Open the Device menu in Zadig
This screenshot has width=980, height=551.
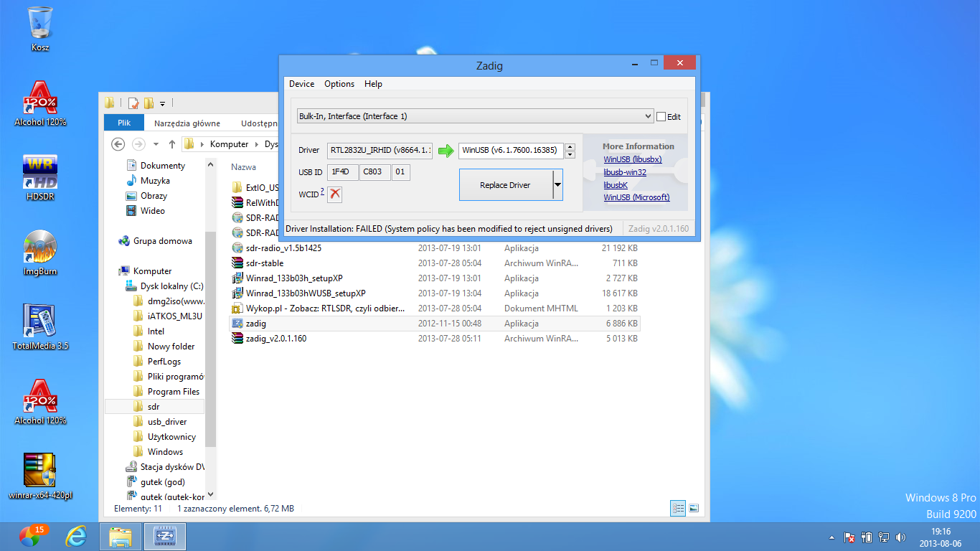[x=301, y=84]
